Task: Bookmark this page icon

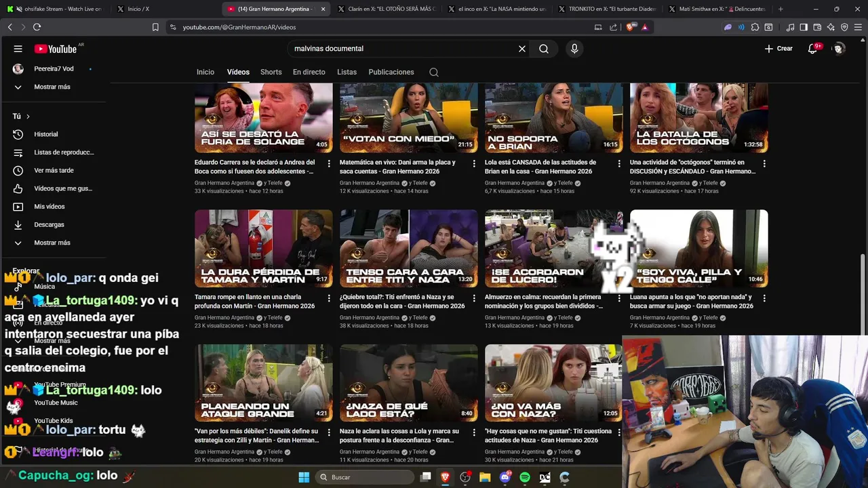Action: tap(155, 27)
